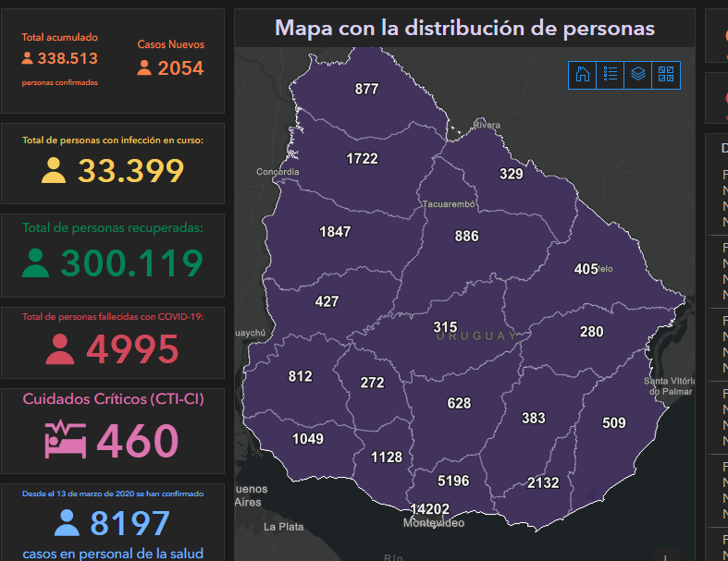Click the red person icon beside 4995
728x561 pixels.
tap(60, 349)
